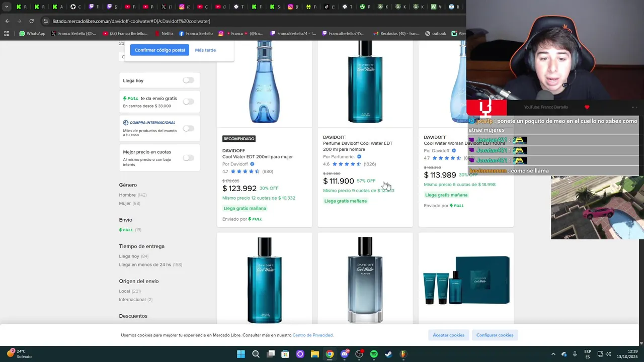Enable Mejor precio en cuotas switch

pyautogui.click(x=188, y=158)
